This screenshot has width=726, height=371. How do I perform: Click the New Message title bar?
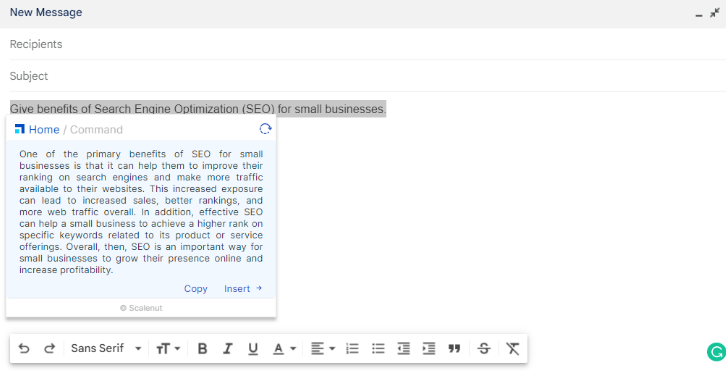tap(363, 13)
